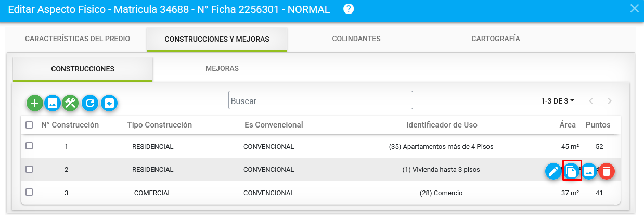Click the refresh table icon
Screen dimensions: 644x216
(x=90, y=103)
